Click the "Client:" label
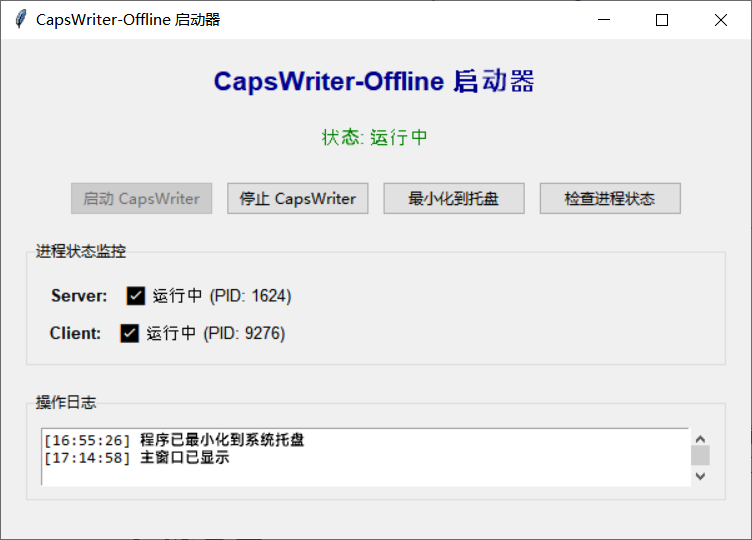 click(75, 333)
